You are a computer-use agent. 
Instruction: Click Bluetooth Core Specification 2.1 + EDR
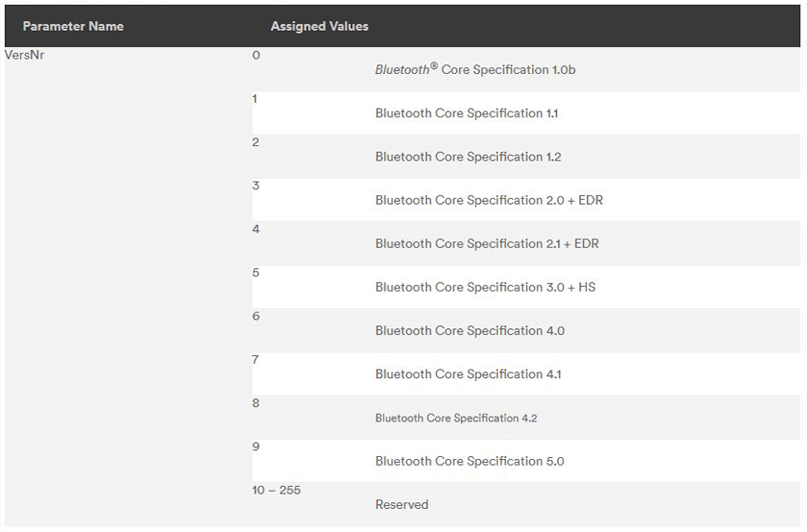tap(487, 243)
